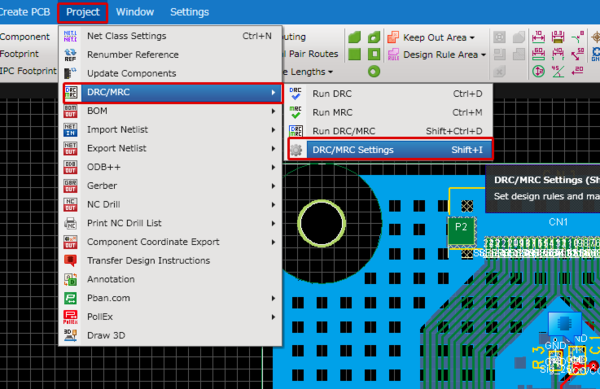Click the Update Components icon

pyautogui.click(x=70, y=73)
